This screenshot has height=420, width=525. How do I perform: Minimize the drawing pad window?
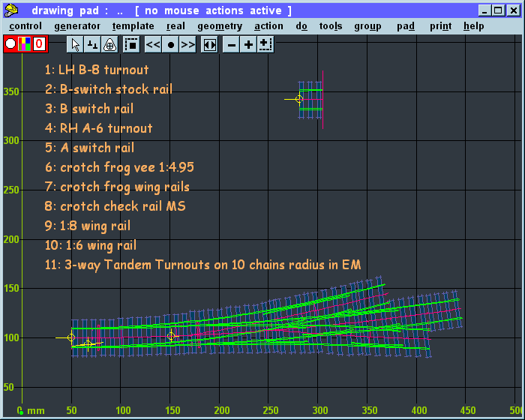click(x=484, y=10)
